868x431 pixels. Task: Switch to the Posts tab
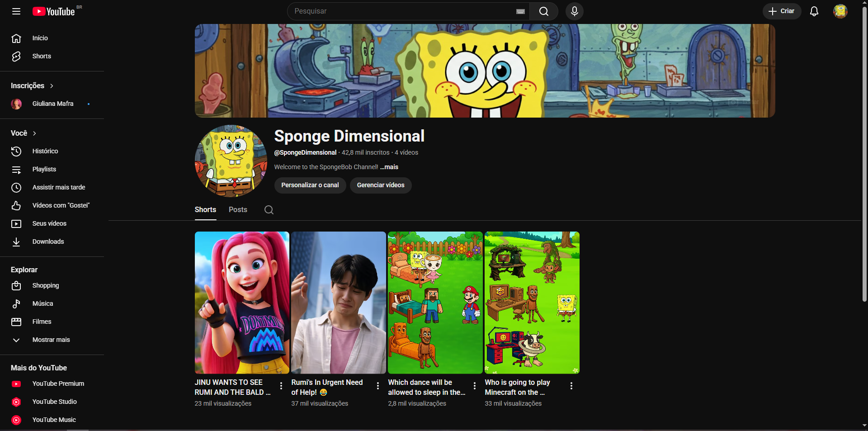[x=238, y=210]
